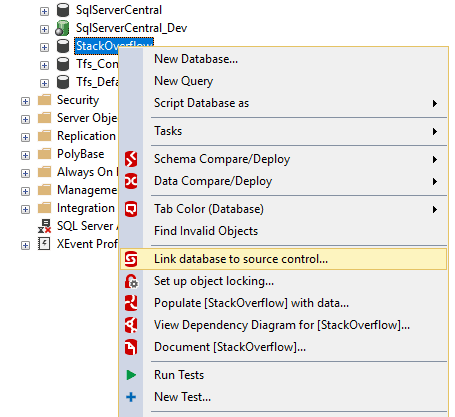The width and height of the screenshot is (455, 417).
Task: Click the object locking padlock icon
Action: 131,281
